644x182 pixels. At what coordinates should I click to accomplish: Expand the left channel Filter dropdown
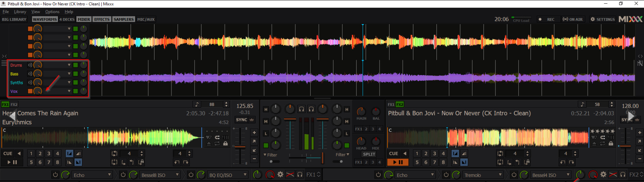[270, 155]
